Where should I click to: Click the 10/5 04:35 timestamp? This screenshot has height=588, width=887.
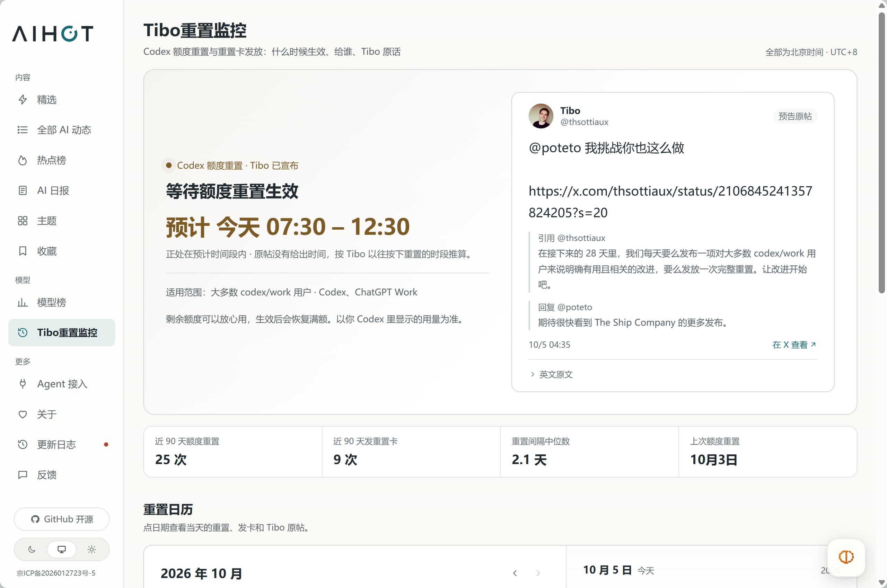[549, 345]
